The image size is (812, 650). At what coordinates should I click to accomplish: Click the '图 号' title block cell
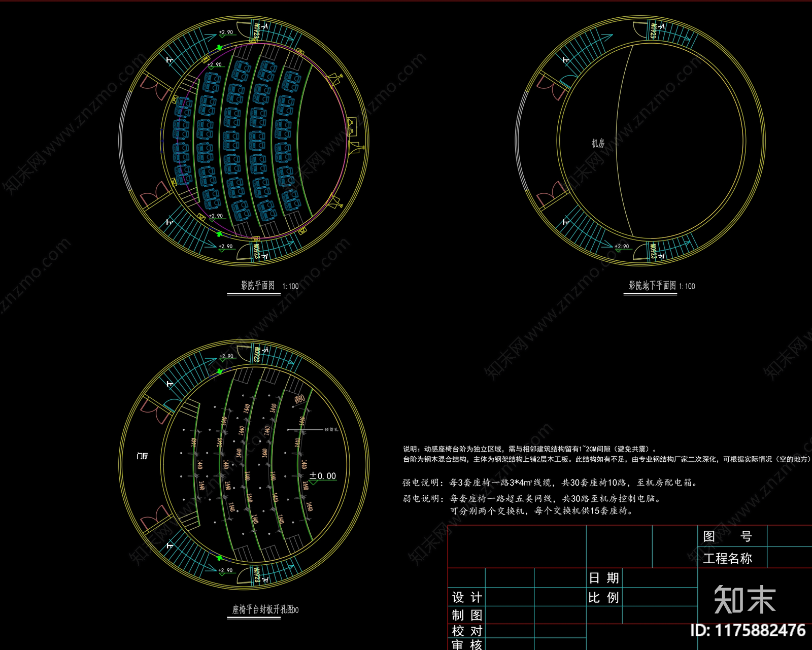[727, 536]
